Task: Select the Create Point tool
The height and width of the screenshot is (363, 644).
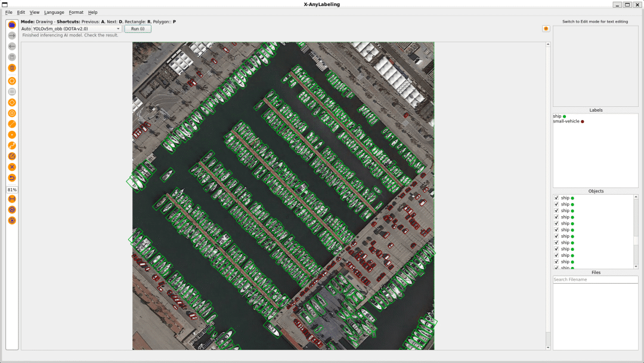Action: tap(12, 135)
